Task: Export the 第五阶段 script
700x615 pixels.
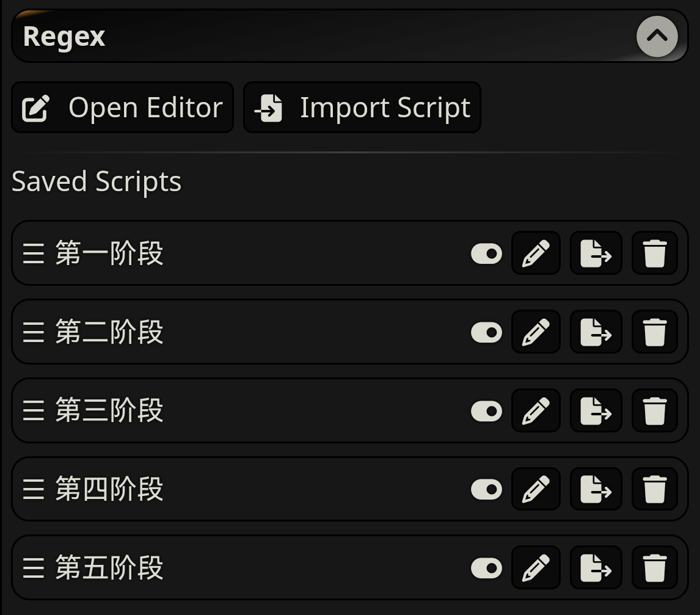Action: click(x=596, y=568)
